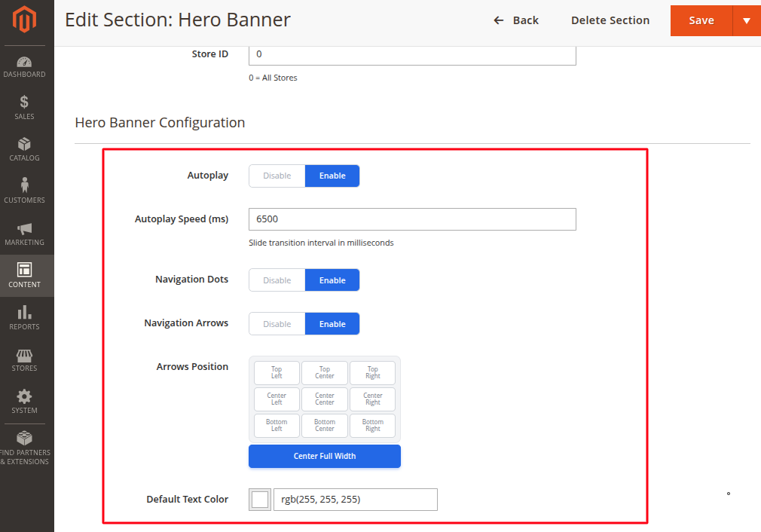Open the Sales sidebar menu

(24, 108)
